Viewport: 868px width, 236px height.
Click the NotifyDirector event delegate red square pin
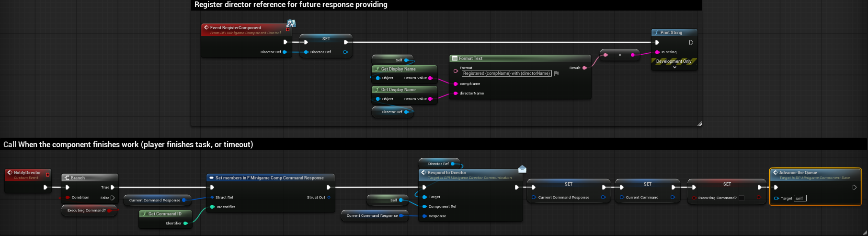coord(47,175)
